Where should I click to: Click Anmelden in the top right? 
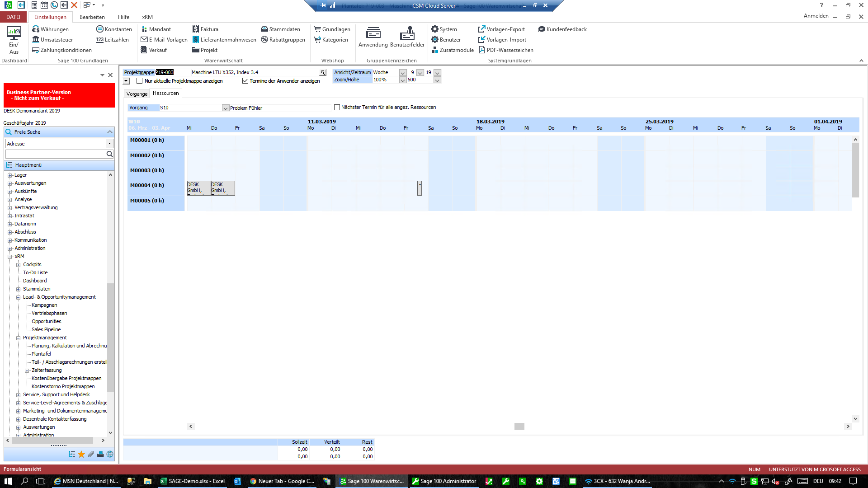pos(816,16)
